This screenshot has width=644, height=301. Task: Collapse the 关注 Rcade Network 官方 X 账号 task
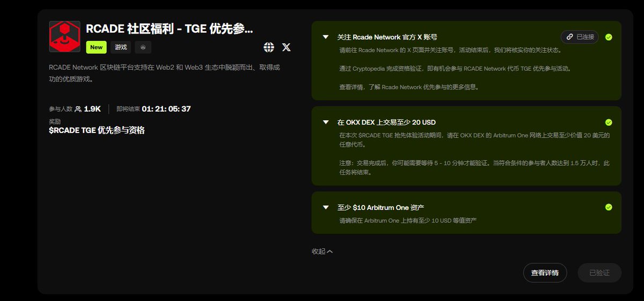click(x=325, y=37)
